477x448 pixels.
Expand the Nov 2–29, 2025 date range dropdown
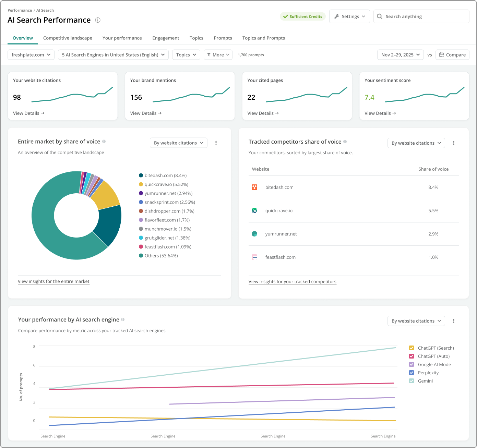pos(400,55)
